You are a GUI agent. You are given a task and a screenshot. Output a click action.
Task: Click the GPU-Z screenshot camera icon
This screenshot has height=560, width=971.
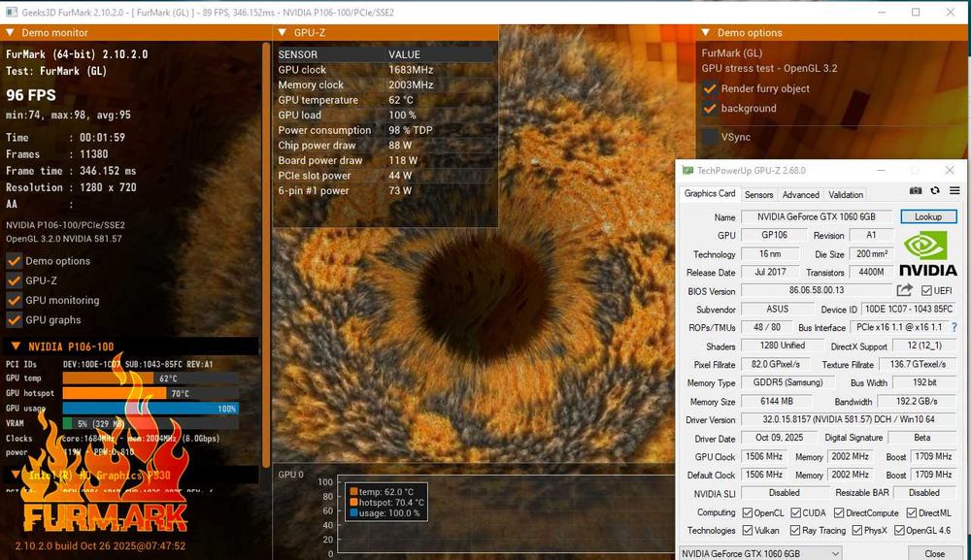(915, 192)
